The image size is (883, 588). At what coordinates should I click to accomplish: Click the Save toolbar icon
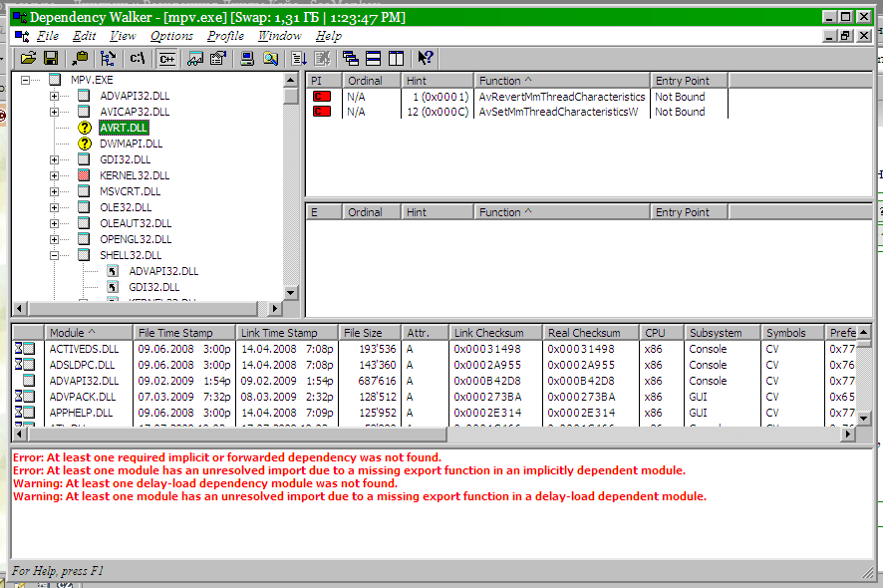click(50, 59)
